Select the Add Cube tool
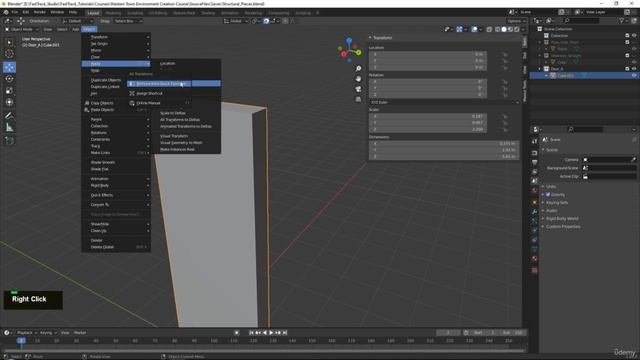Image resolution: width=640 pixels, height=360 pixels. pos(9,140)
